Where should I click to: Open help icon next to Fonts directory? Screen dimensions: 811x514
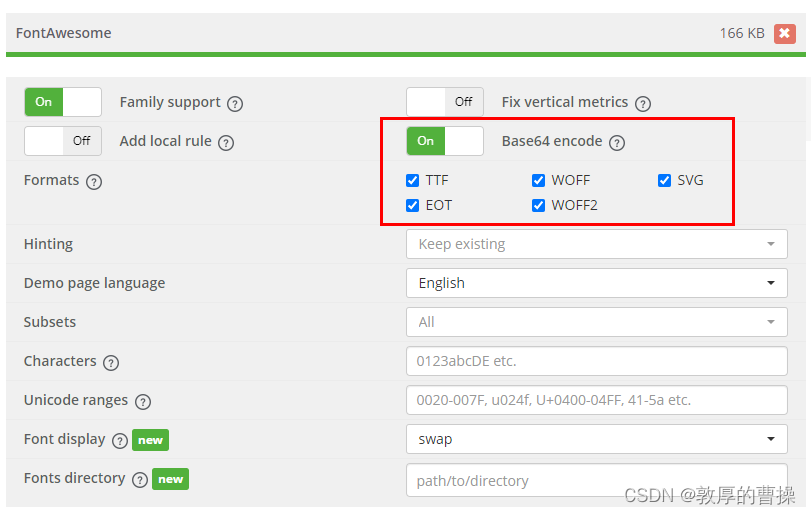click(x=140, y=480)
